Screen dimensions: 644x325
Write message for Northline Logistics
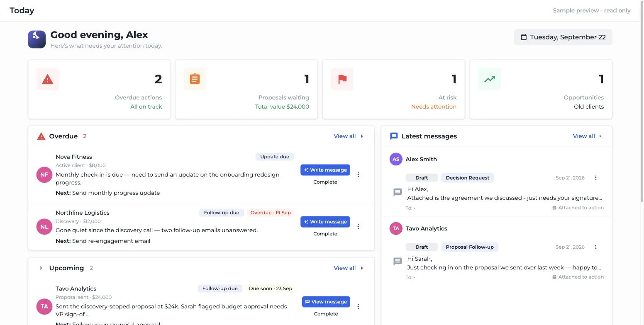325,222
